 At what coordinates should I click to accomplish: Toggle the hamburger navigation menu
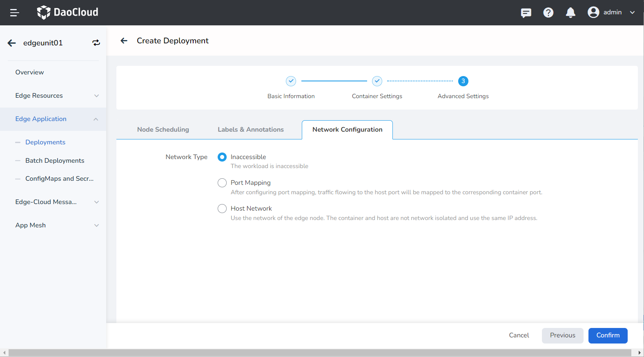pos(14,13)
